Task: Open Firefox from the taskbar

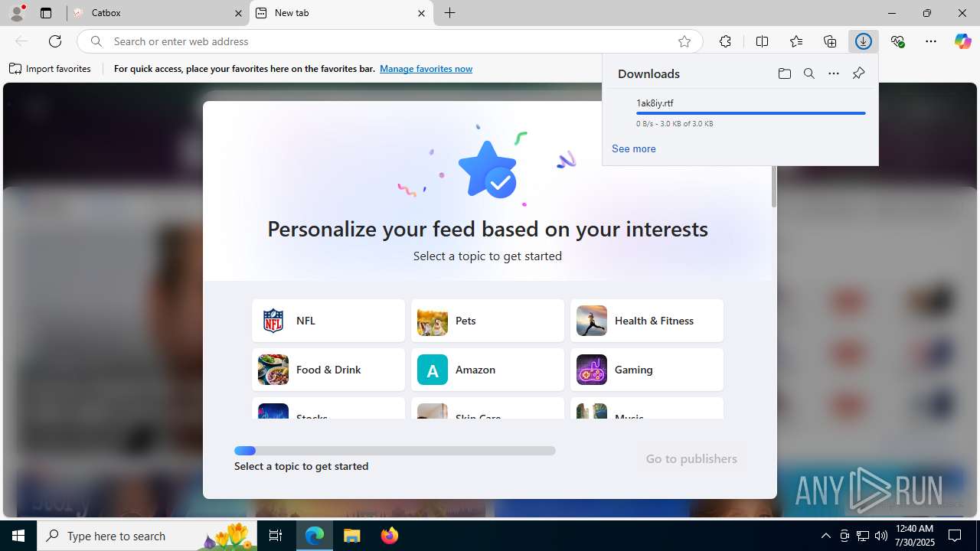Action: tap(390, 536)
